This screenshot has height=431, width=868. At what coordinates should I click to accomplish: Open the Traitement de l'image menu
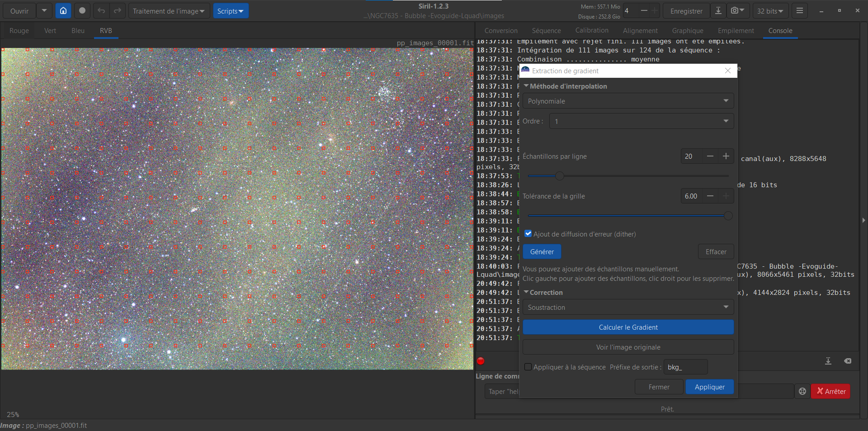tap(169, 11)
